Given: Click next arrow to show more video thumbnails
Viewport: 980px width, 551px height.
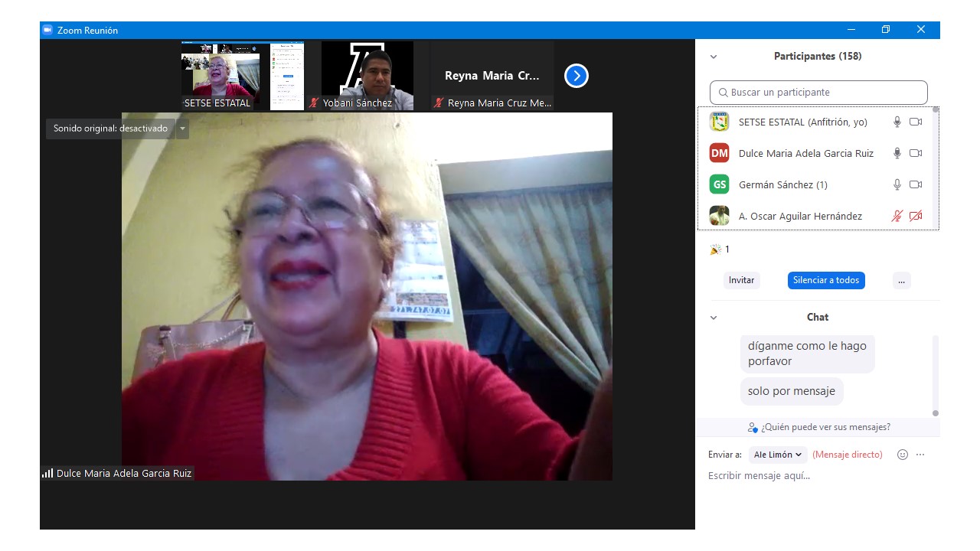Looking at the screenshot, I should pyautogui.click(x=577, y=76).
